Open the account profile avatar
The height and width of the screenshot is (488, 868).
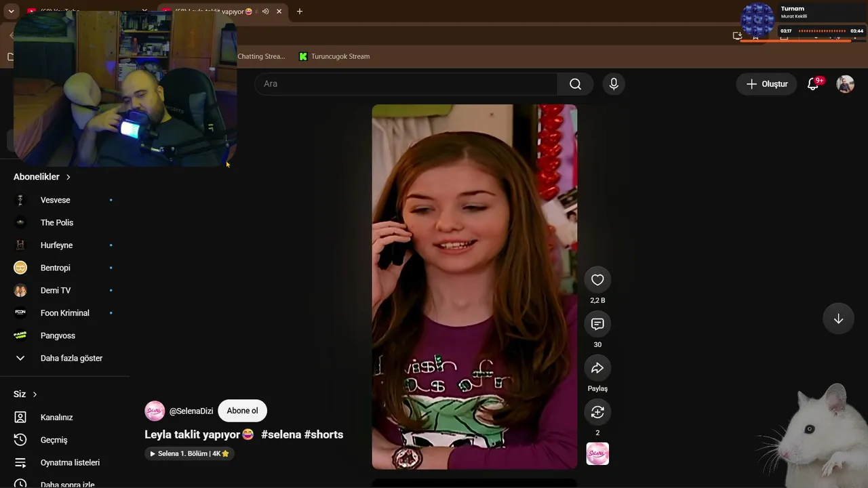point(845,84)
